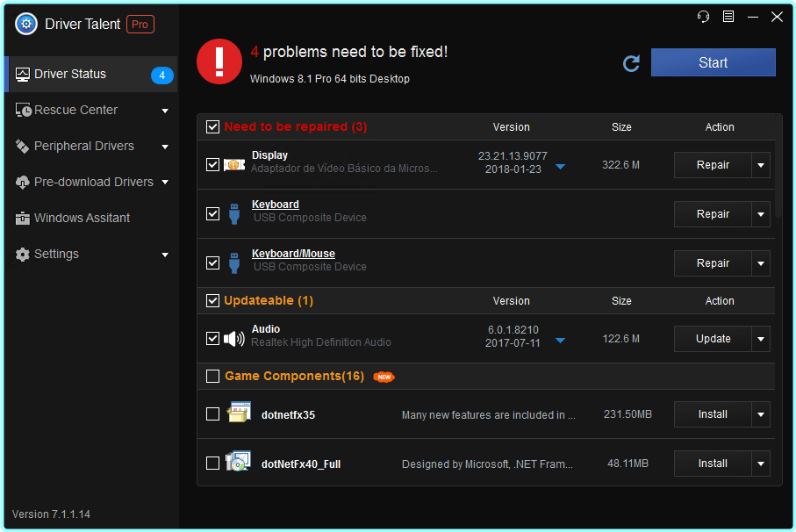This screenshot has width=796, height=532.
Task: Click the Pro edition badge
Action: pos(140,24)
